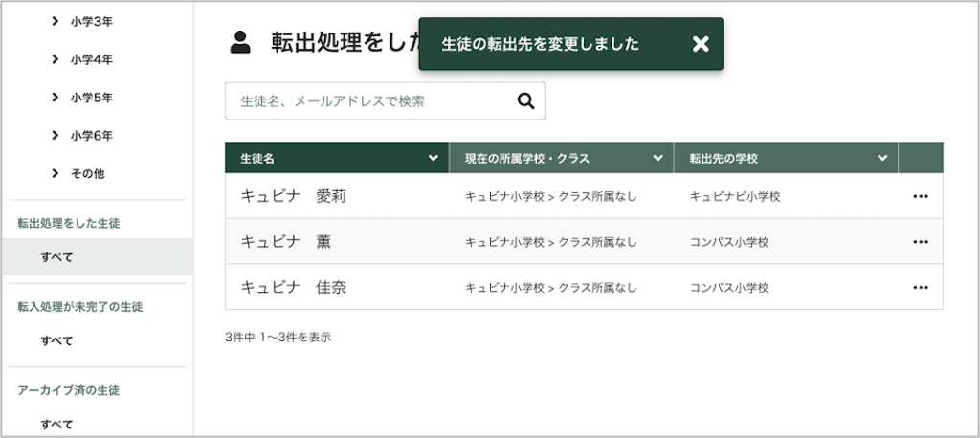Open options menu for キュビナ 愛莉 row

[920, 196]
